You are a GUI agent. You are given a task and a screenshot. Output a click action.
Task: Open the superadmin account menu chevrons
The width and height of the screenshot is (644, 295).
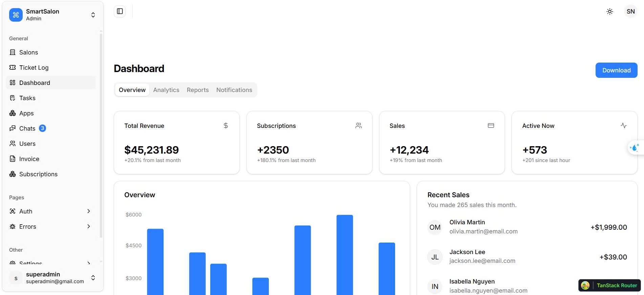pyautogui.click(x=93, y=278)
